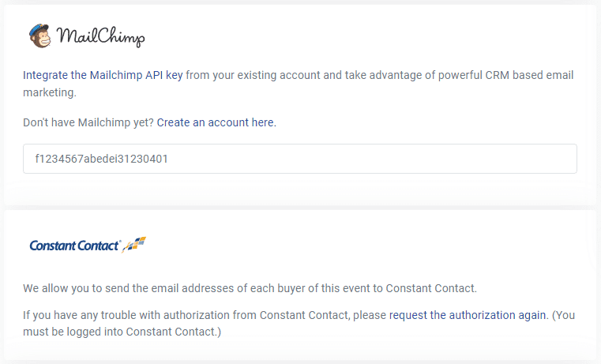Click the Constant Contact logo text

tap(74, 246)
